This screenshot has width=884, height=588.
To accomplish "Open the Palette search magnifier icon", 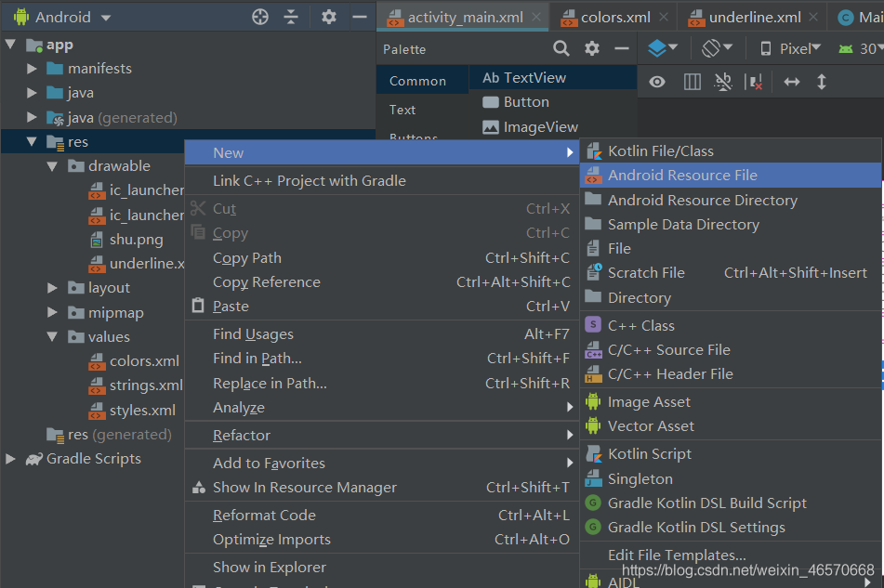I will (x=561, y=47).
